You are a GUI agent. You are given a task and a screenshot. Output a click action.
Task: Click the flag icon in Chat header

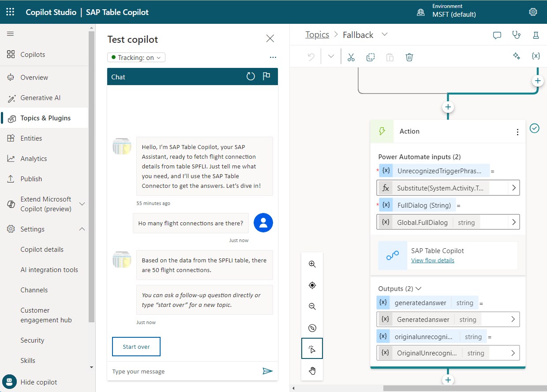[266, 76]
